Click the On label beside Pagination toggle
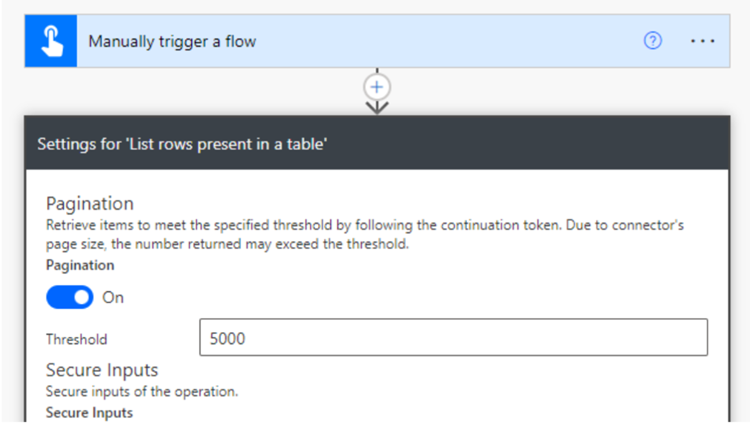The image size is (750, 423). [x=113, y=298]
